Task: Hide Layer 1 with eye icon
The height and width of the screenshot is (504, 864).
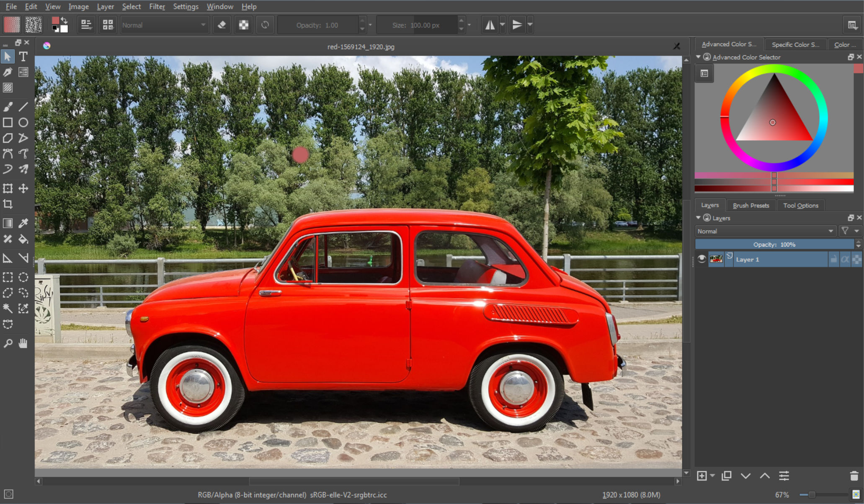Action: (x=702, y=259)
